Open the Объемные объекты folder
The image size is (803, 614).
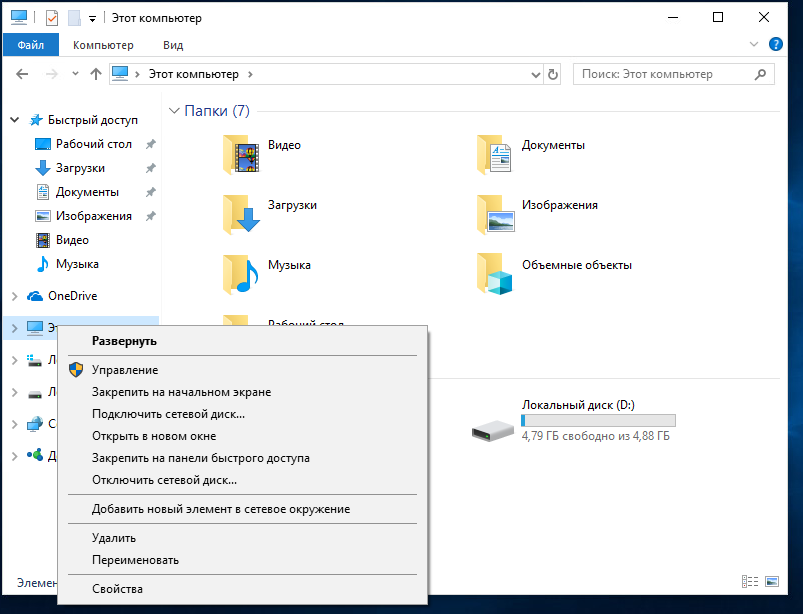tap(495, 272)
